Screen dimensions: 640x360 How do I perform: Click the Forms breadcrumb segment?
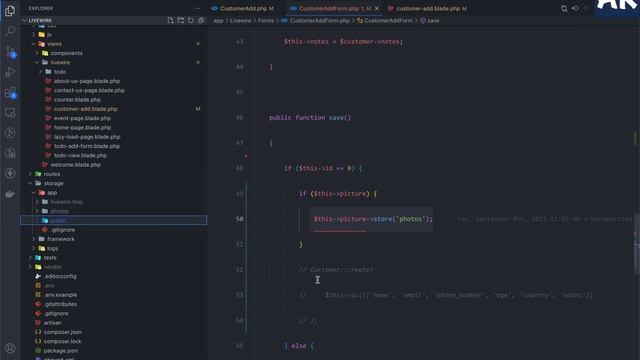point(266,20)
